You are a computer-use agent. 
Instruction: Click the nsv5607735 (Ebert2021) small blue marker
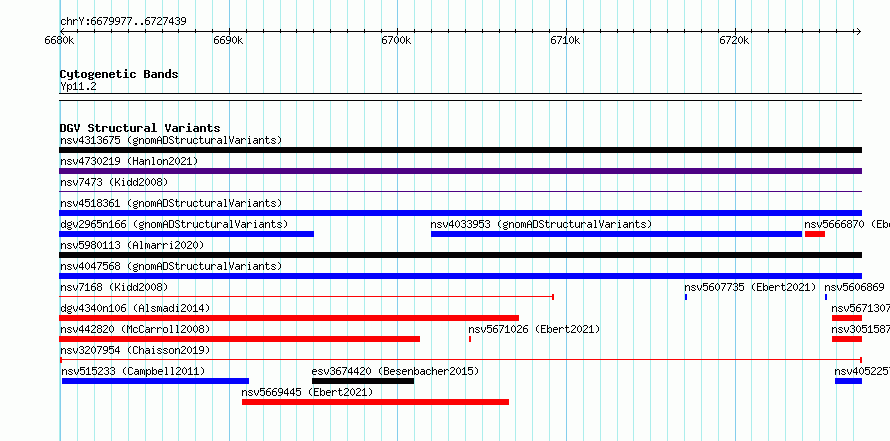click(x=686, y=297)
